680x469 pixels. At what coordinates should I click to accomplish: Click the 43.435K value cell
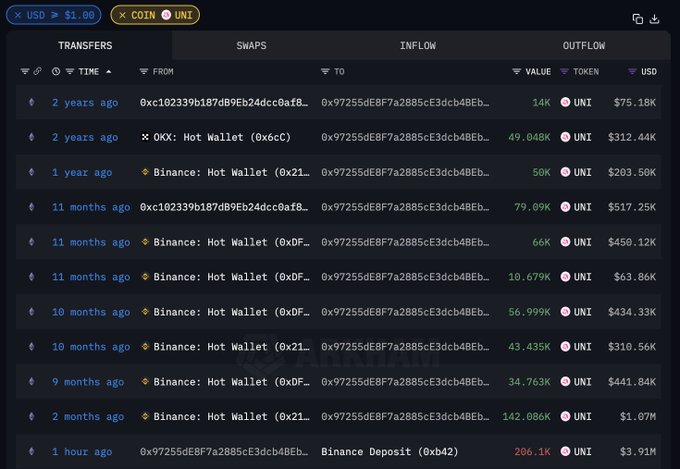pos(529,347)
